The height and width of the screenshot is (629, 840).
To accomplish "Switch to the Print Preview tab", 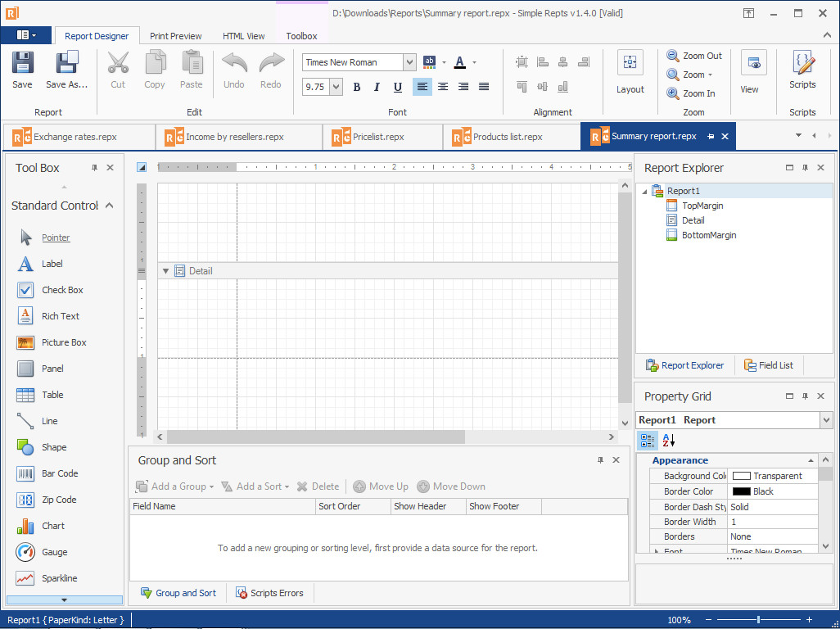I will [x=176, y=36].
